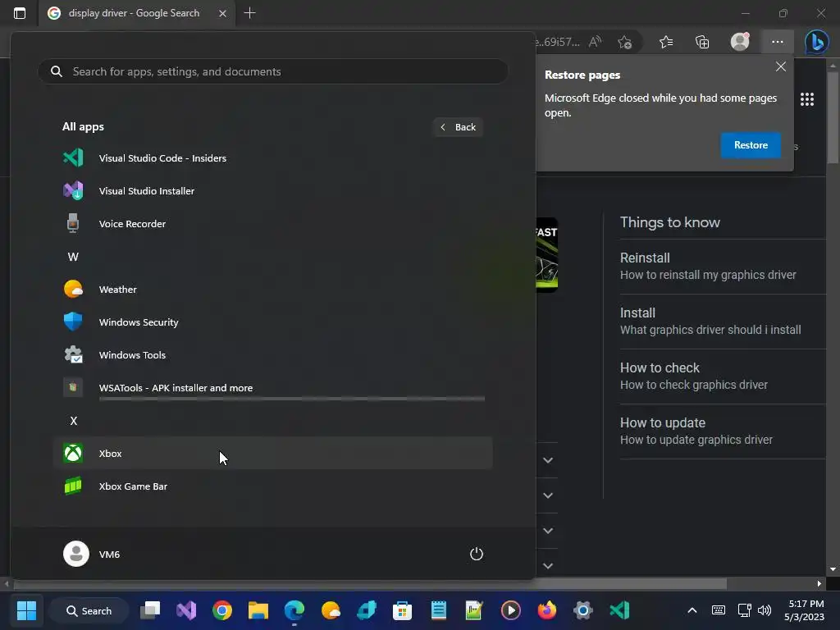
Task: Open a new Edge tab
Action: (x=249, y=13)
